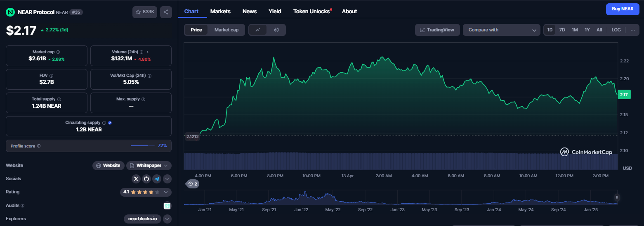Image resolution: width=644 pixels, height=226 pixels.
Task: Expand the Whitepaper dropdown
Action: 149,166
